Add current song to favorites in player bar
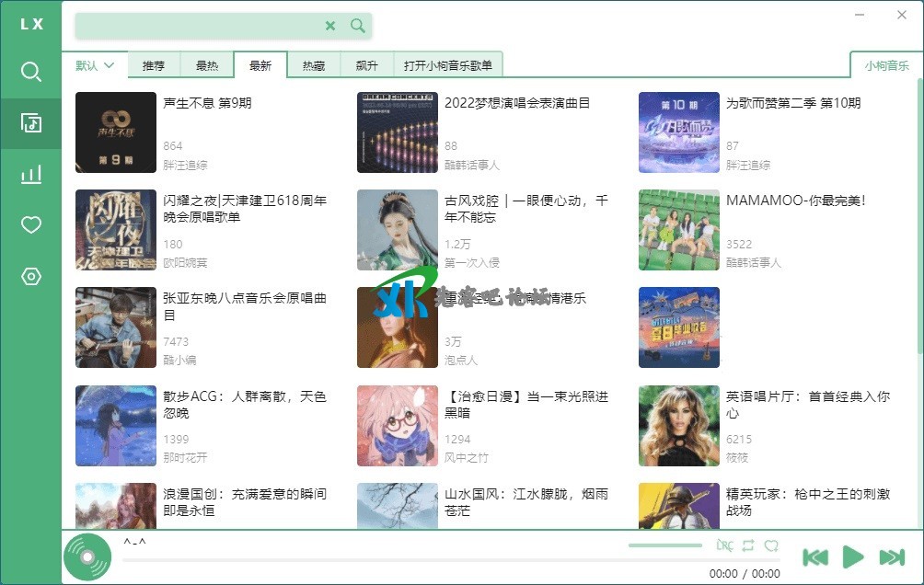Viewport: 924px width, 585px height. pos(772,545)
